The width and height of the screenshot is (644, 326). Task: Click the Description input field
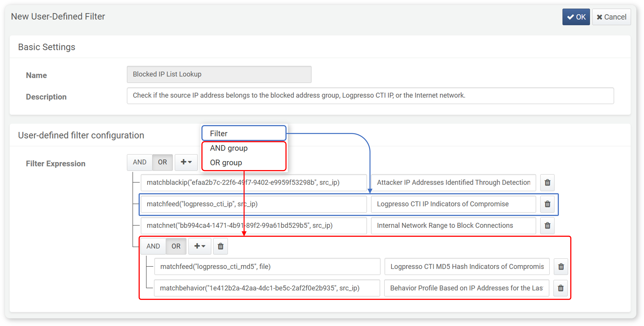(370, 96)
